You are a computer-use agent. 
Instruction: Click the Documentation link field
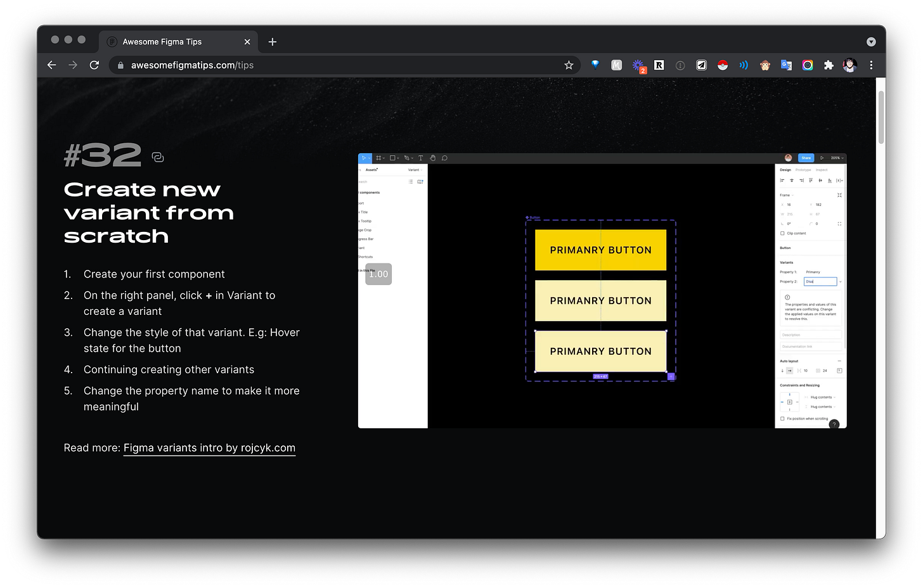tap(811, 347)
